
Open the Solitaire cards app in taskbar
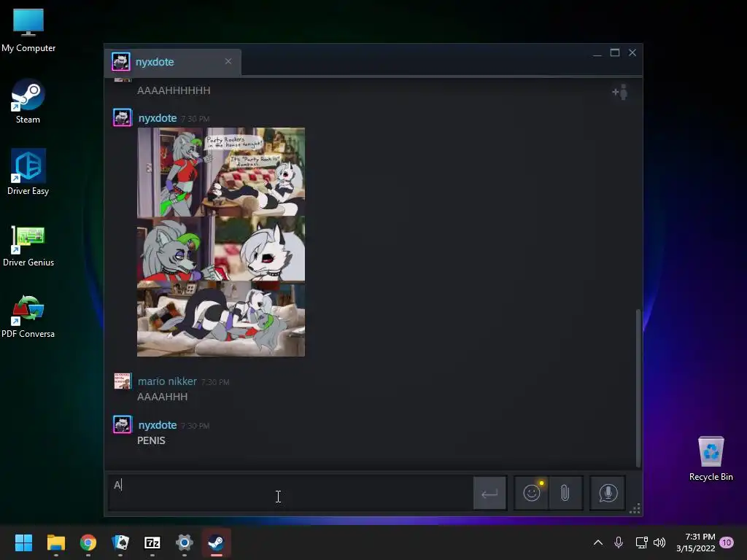(x=120, y=542)
